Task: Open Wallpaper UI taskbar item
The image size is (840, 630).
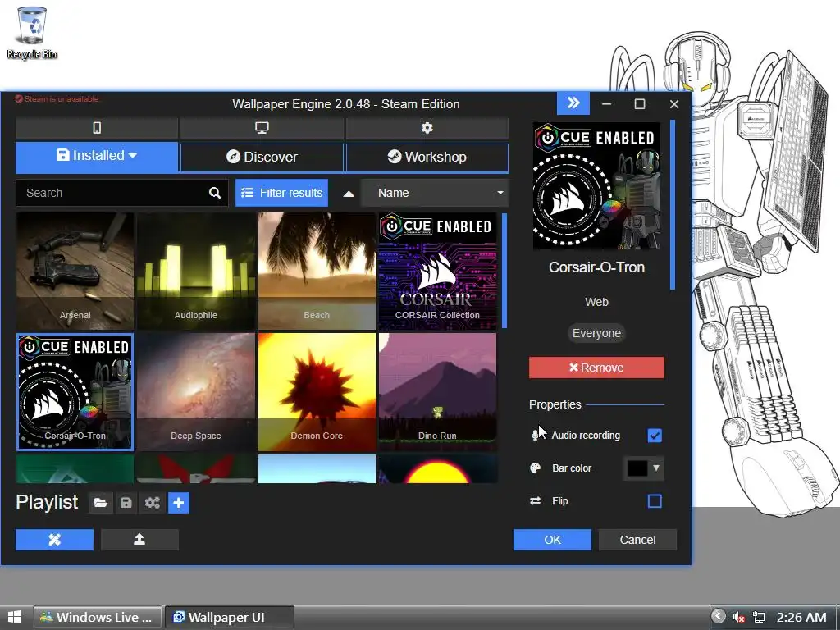Action: point(230,617)
